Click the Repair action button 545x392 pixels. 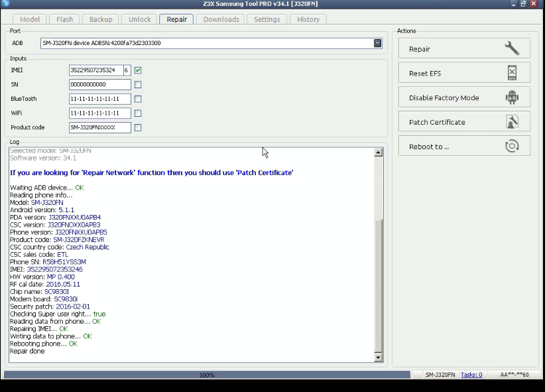(464, 48)
